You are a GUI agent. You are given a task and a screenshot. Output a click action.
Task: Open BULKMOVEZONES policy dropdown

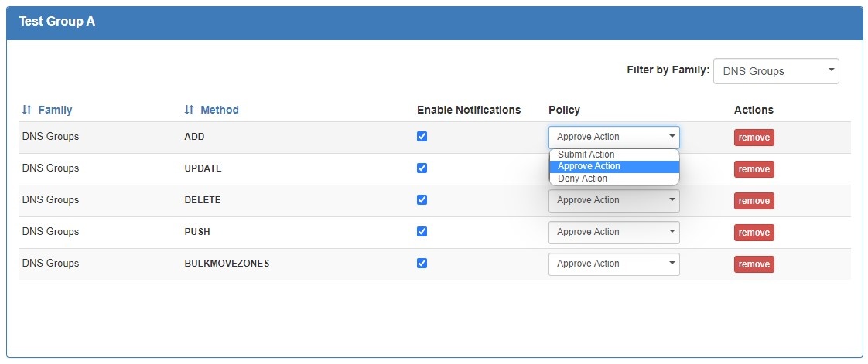[613, 264]
